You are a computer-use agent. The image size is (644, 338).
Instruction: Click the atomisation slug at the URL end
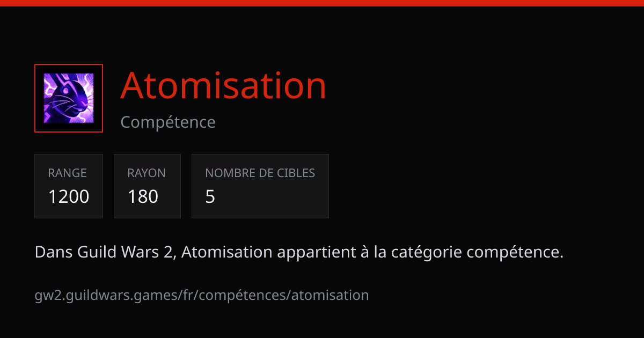[330, 295]
